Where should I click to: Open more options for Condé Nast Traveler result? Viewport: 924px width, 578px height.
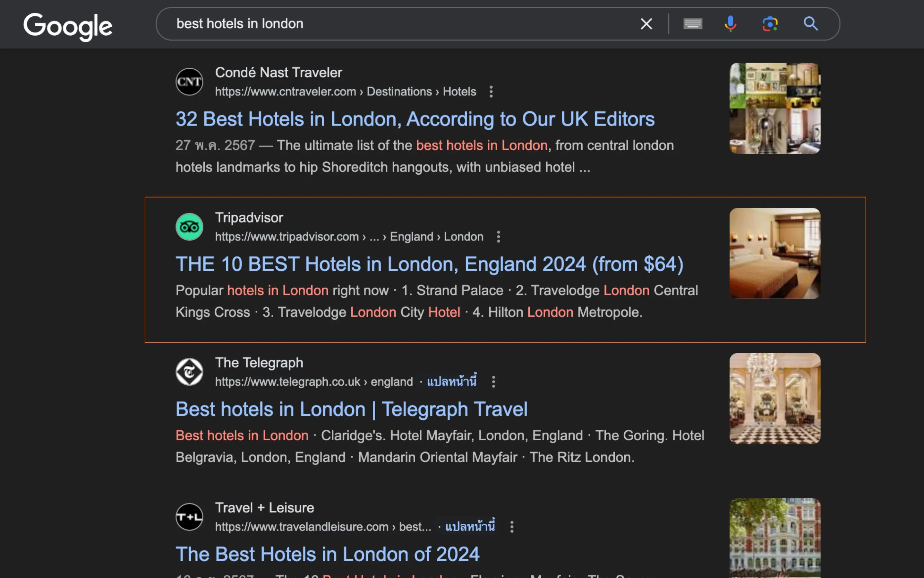point(491,92)
